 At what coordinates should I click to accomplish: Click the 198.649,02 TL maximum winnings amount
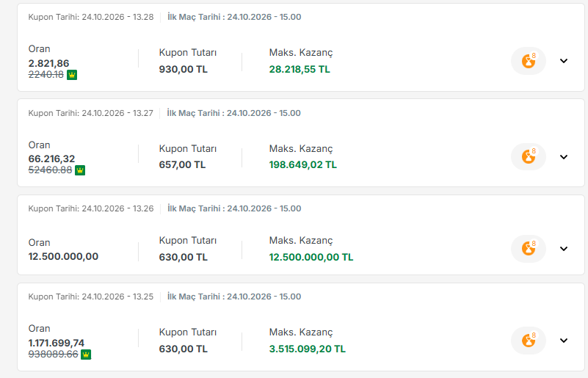coord(303,164)
